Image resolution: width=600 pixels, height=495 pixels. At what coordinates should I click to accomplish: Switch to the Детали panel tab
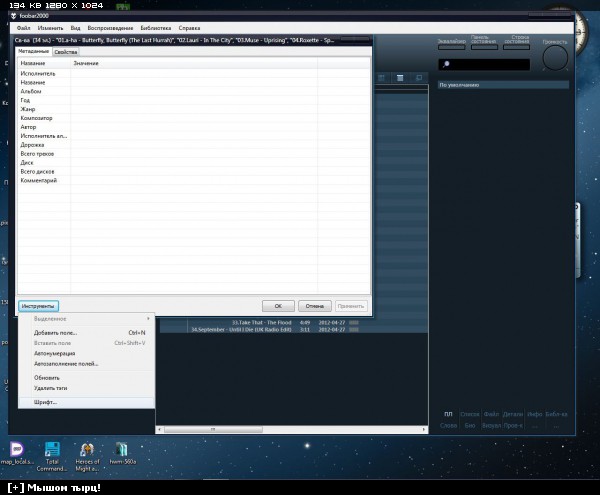(x=513, y=414)
